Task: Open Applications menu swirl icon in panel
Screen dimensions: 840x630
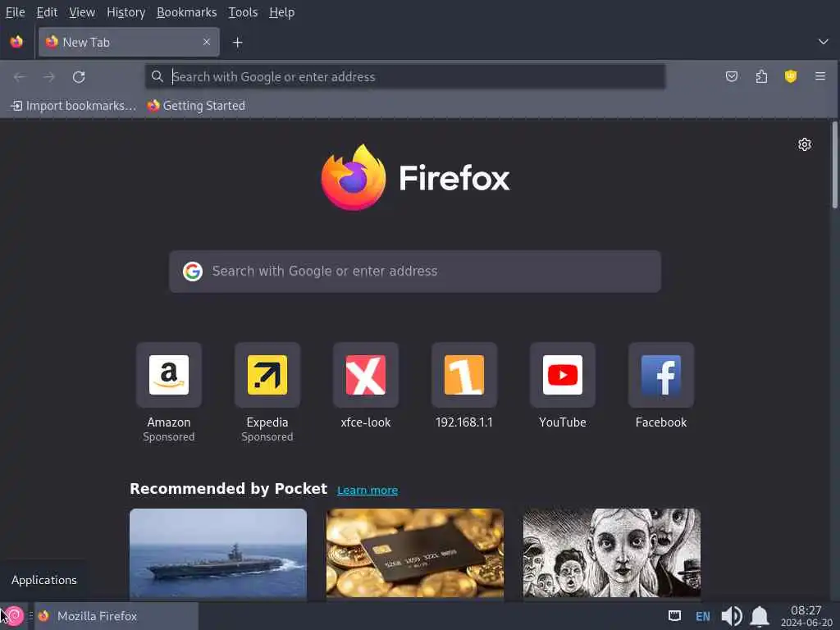Action: (14, 616)
